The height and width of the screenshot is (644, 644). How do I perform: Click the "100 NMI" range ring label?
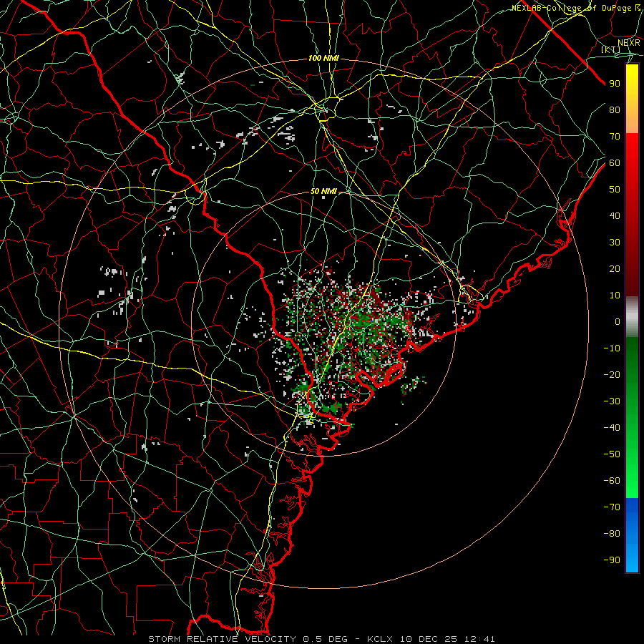323,59
